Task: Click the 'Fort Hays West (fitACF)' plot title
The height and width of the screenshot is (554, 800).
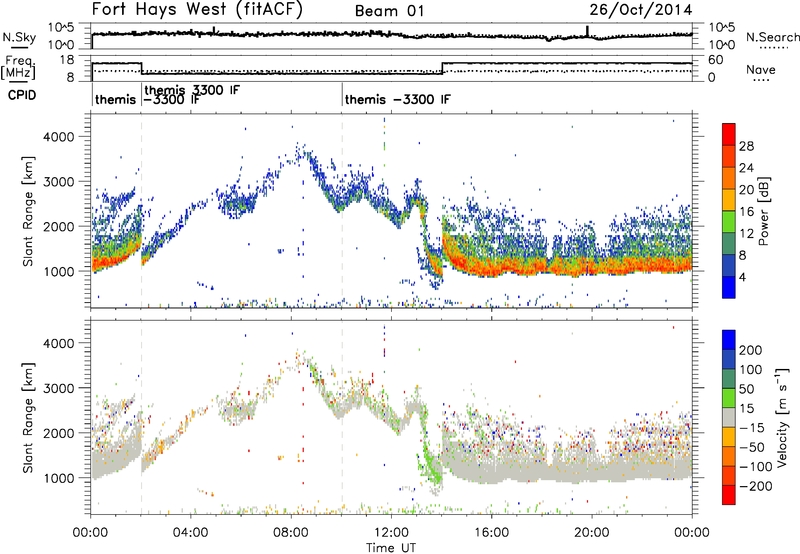Action: click(x=197, y=10)
